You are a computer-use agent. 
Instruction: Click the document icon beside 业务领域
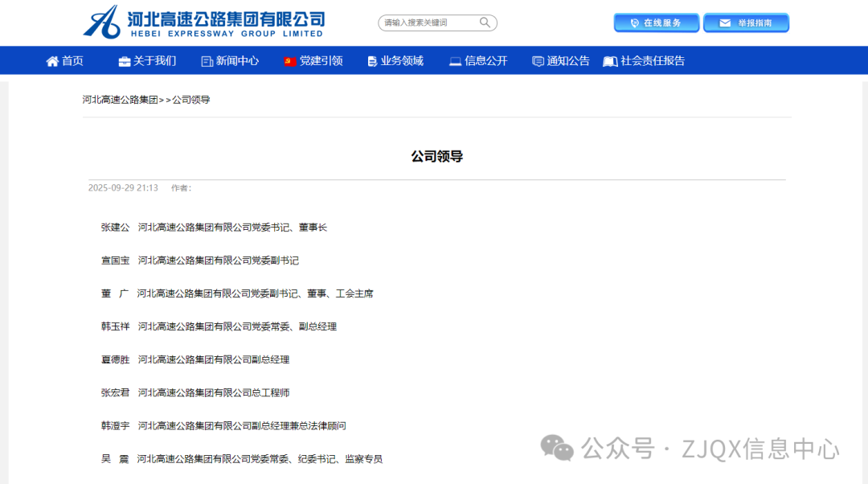372,61
